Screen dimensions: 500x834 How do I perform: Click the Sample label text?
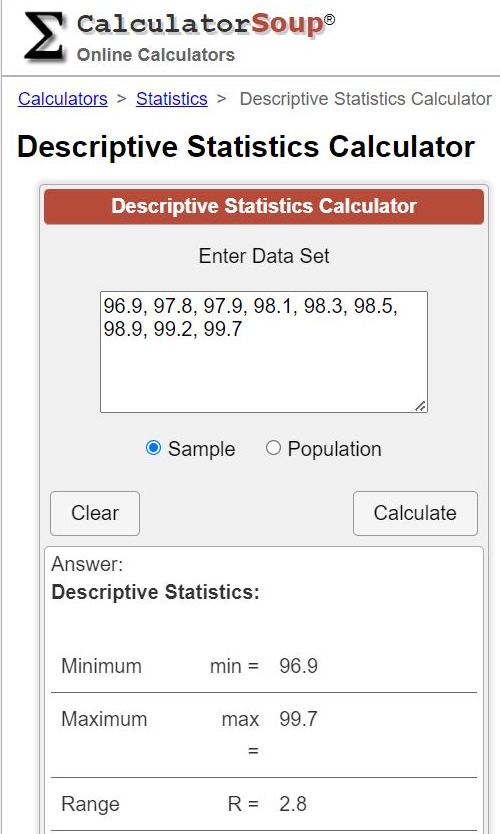point(202,449)
